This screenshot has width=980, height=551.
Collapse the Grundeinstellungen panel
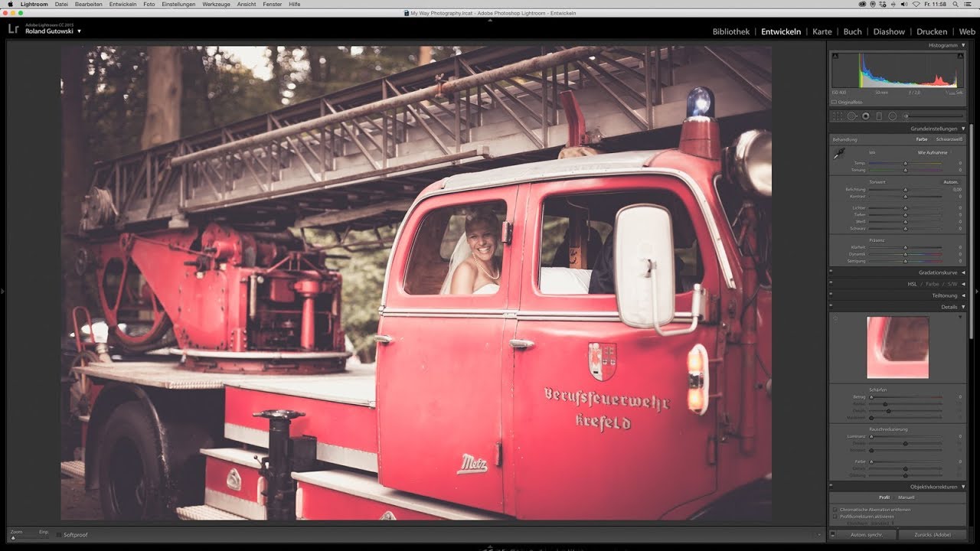click(963, 129)
